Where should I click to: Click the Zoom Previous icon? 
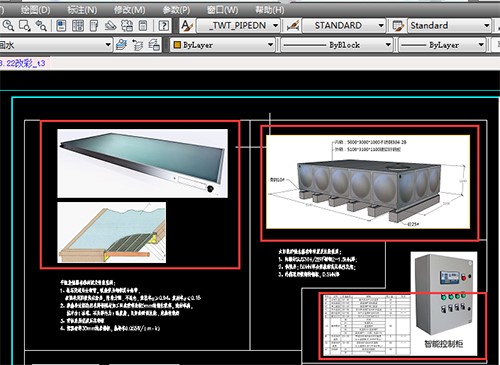point(41,26)
